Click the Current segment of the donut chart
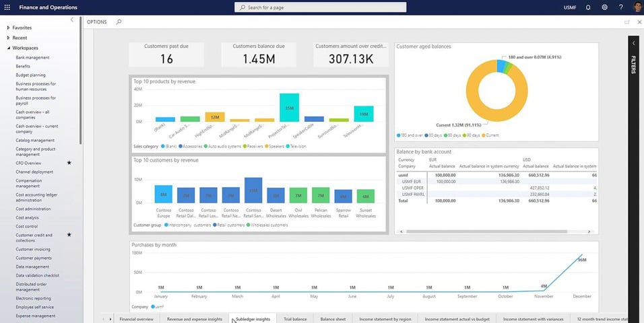The height and width of the screenshot is (323, 644). coord(497,115)
